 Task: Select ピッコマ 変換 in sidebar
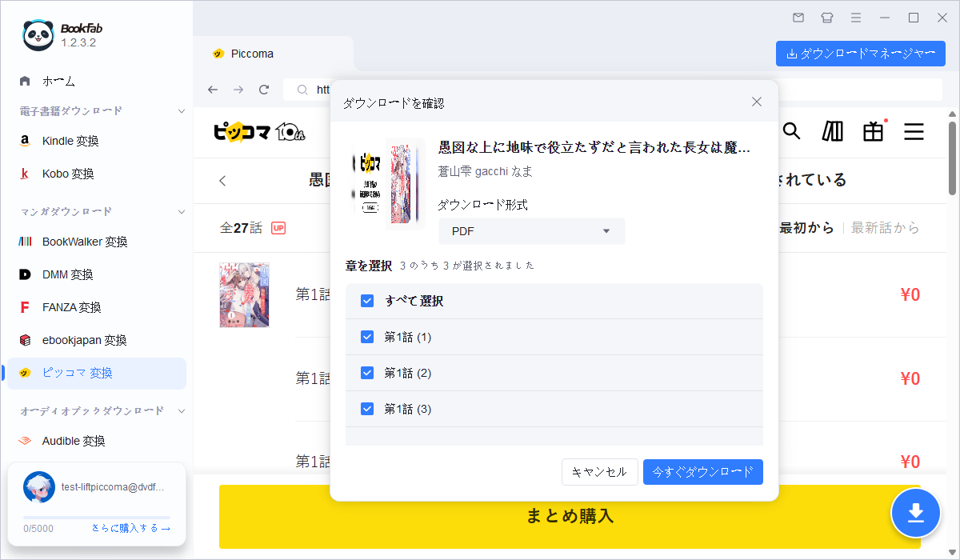tap(97, 373)
